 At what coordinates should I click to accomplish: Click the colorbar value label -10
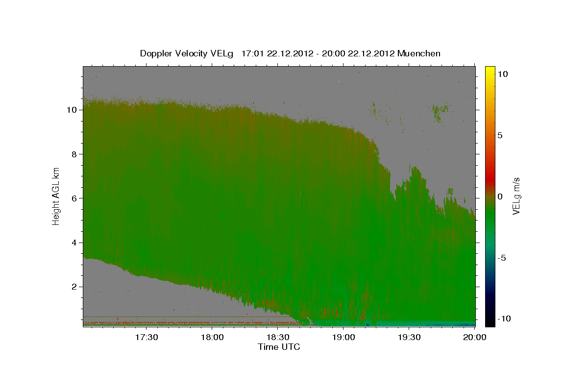tap(504, 319)
